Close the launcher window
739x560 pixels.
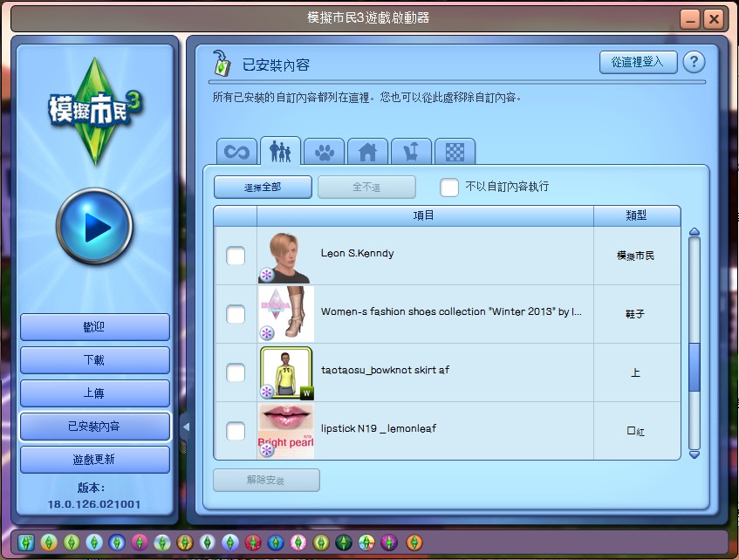714,20
